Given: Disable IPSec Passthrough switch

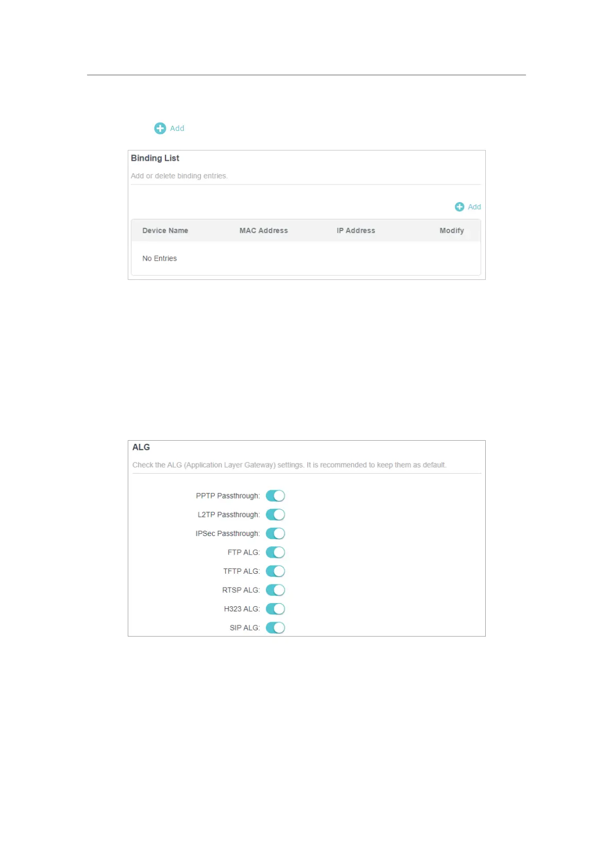Looking at the screenshot, I should [x=276, y=533].
